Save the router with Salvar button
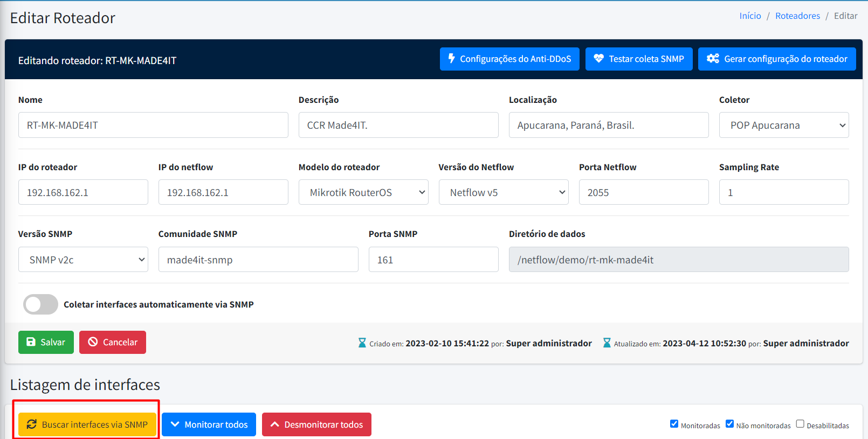 [46, 342]
